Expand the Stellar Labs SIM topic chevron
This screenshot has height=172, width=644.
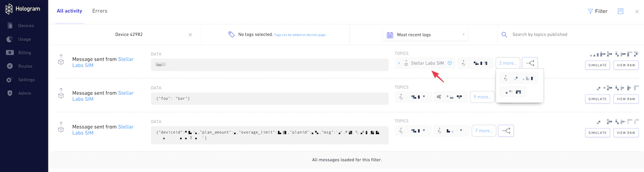399,63
